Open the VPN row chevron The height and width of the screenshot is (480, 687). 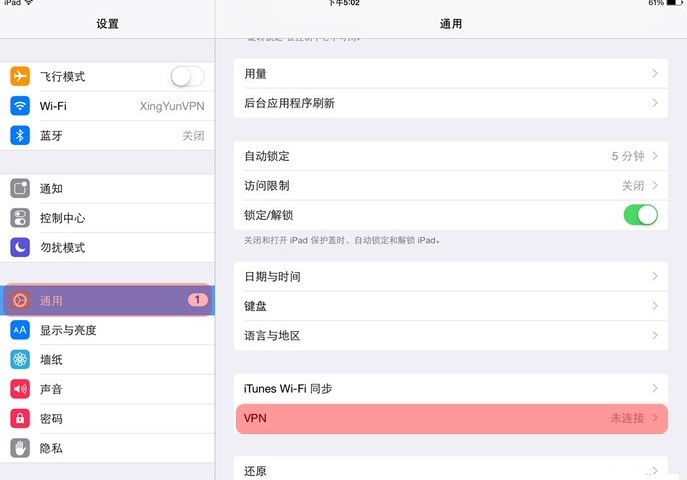[655, 418]
